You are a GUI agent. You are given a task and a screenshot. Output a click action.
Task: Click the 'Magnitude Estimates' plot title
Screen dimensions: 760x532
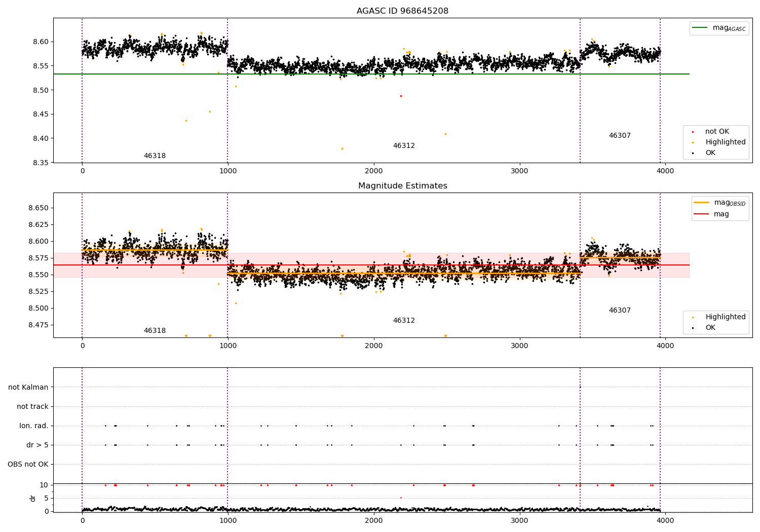pyautogui.click(x=402, y=186)
